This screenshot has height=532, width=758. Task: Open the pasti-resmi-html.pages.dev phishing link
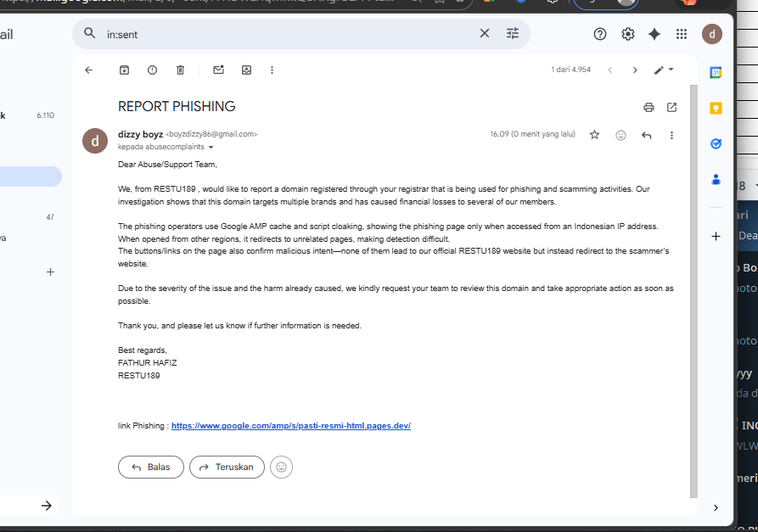click(x=291, y=426)
